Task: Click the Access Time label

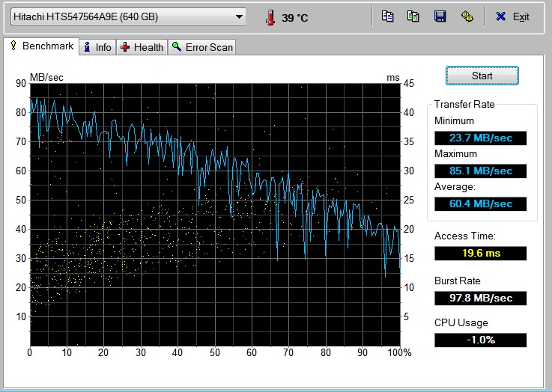Action: (x=464, y=236)
